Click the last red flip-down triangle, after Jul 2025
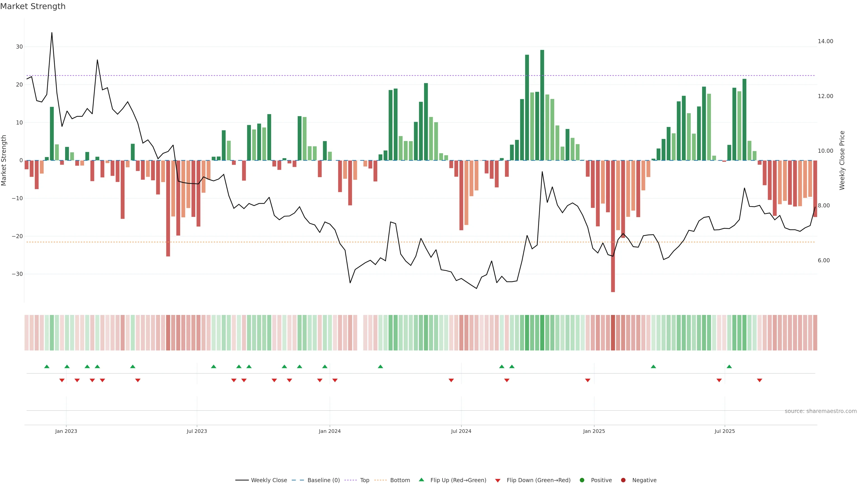The width and height of the screenshot is (868, 488). tap(759, 380)
